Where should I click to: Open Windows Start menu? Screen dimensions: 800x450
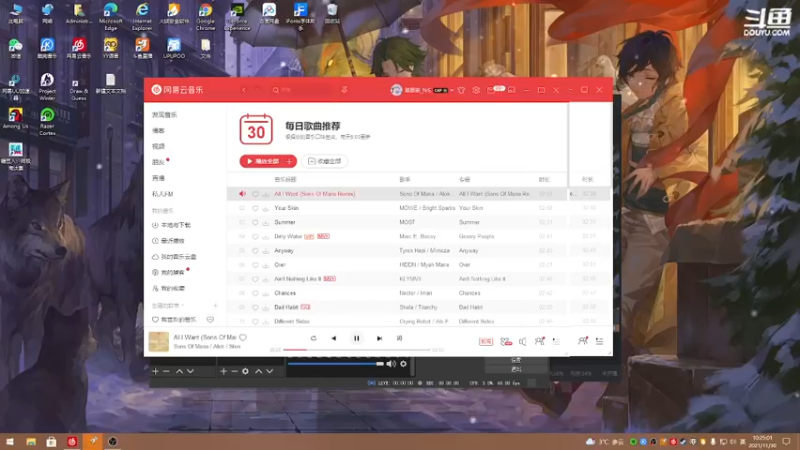[x=10, y=441]
